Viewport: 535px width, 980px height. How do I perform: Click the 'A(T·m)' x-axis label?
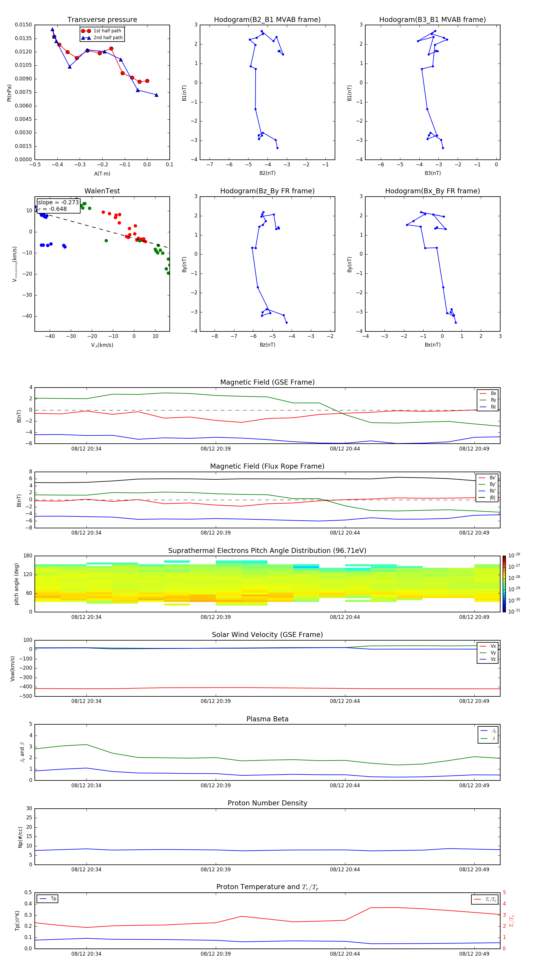coord(102,173)
